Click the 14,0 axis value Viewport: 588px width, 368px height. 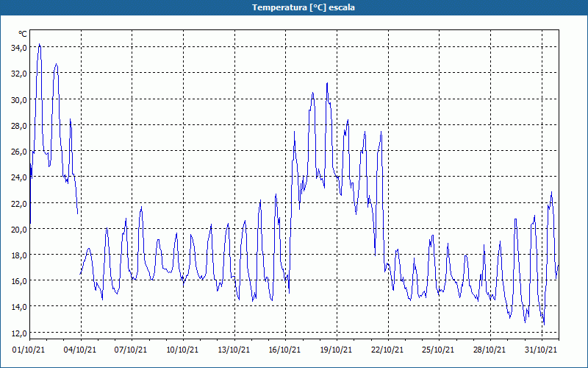coord(19,307)
